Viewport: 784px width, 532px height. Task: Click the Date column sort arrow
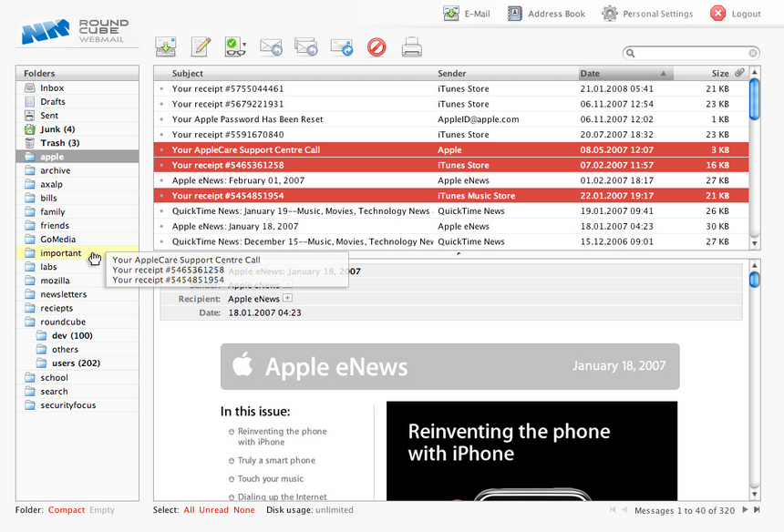pyautogui.click(x=664, y=74)
